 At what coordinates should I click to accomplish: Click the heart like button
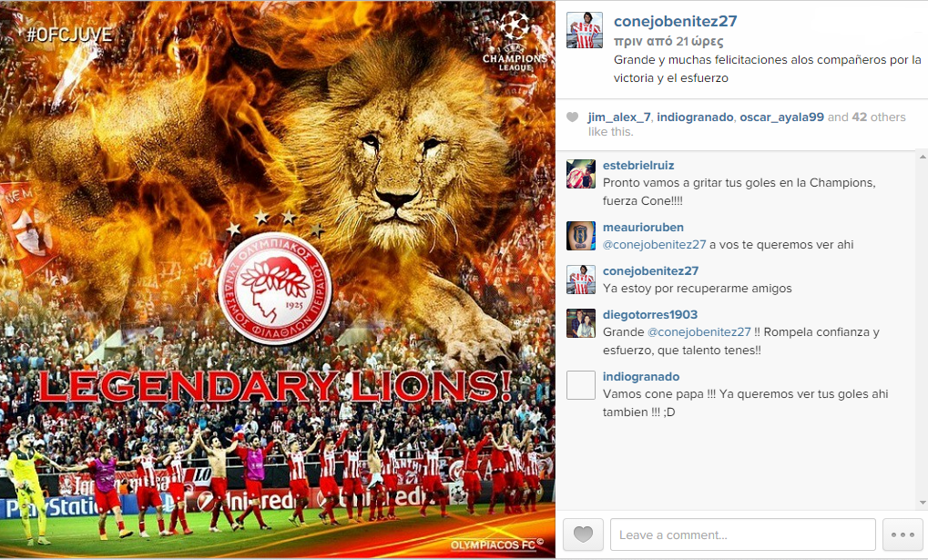[583, 535]
